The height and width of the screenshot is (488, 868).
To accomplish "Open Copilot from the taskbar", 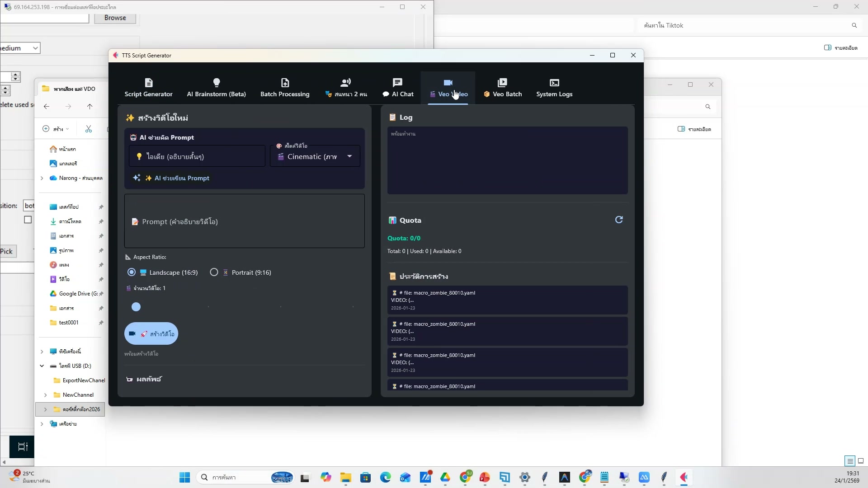I will tap(326, 477).
